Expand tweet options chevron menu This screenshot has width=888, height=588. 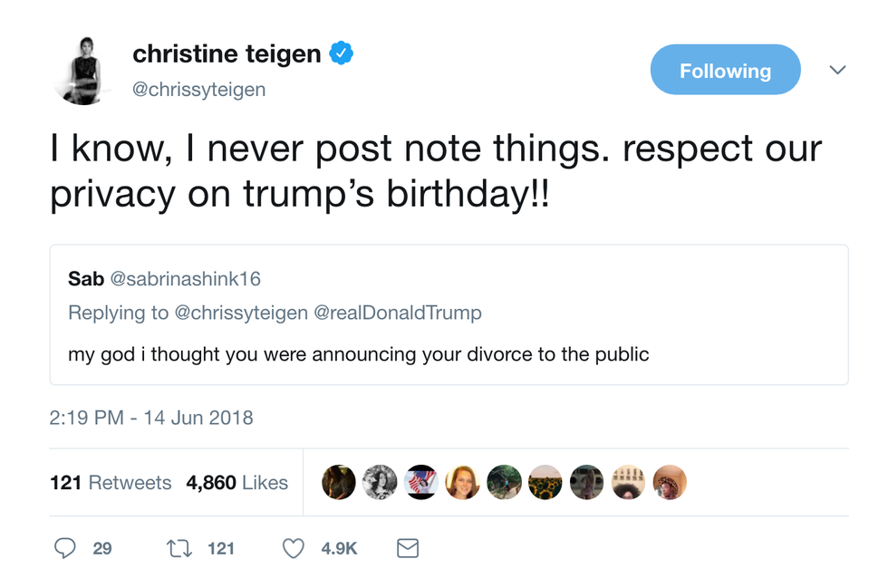837,70
